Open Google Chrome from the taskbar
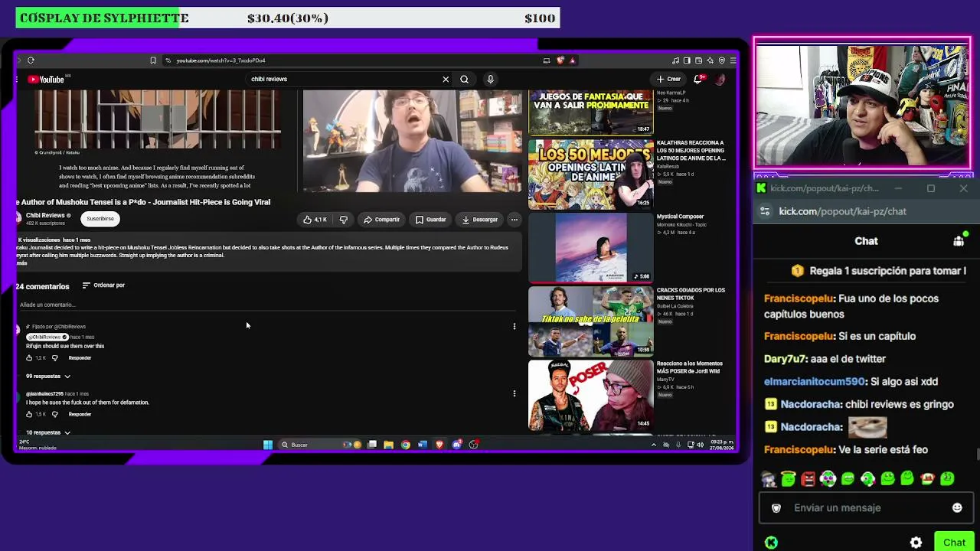This screenshot has width=980, height=551. pyautogui.click(x=406, y=445)
